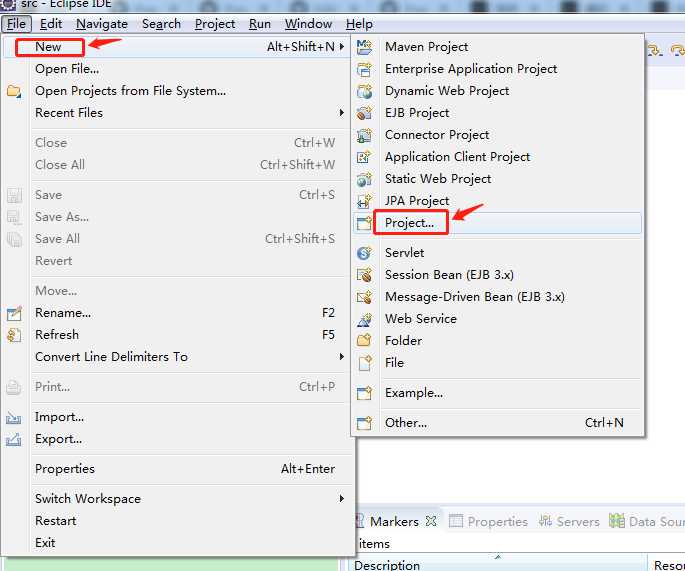Switch to the Markers tab
The image size is (685, 571).
394,521
